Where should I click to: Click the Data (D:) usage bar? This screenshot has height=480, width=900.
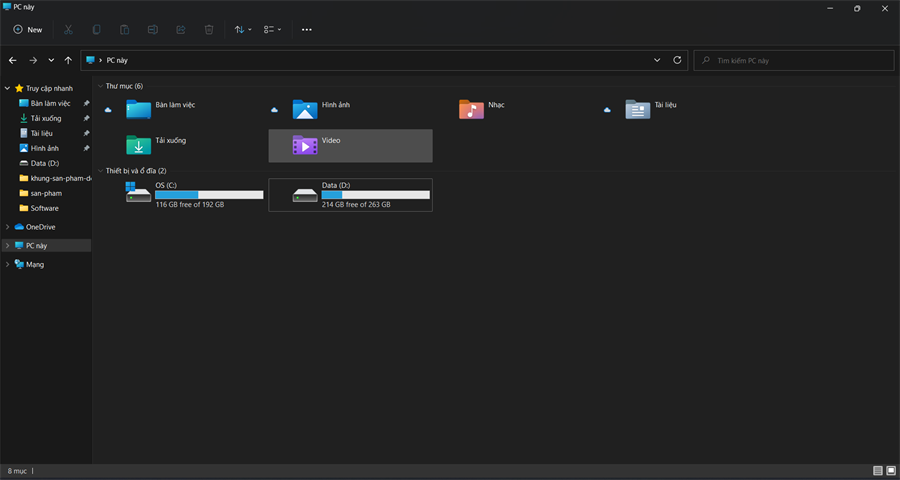[375, 195]
